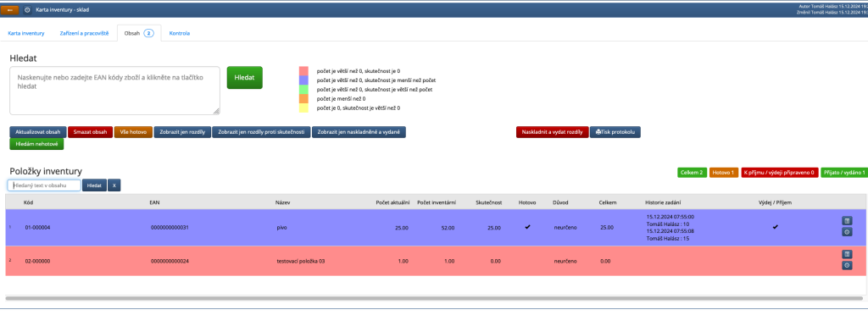
Task: Click the green Hledám nehotové button
Action: tap(36, 144)
